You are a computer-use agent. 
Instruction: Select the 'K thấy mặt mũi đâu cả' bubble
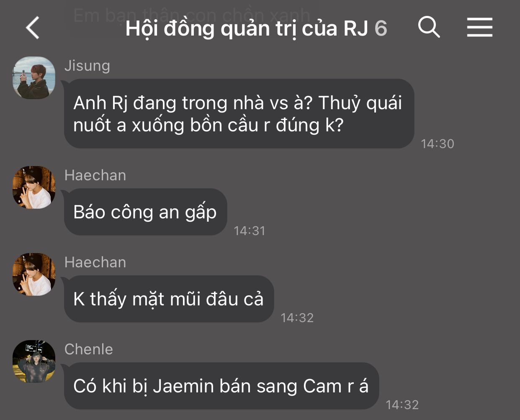169,299
